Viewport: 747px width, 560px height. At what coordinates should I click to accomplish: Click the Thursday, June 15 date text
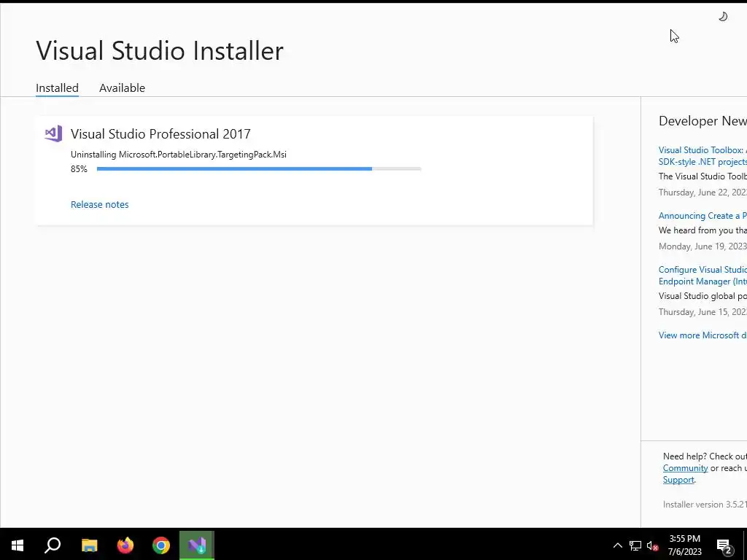click(703, 312)
